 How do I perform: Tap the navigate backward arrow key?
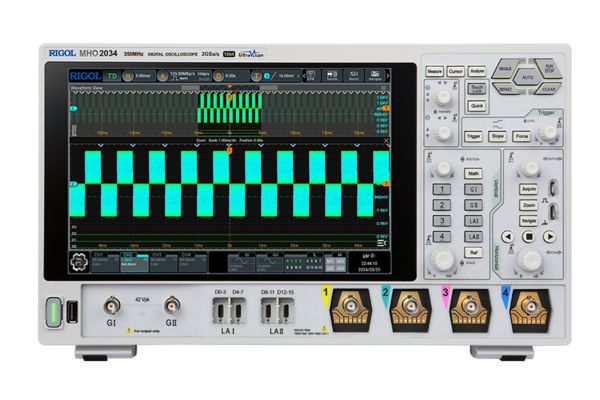(x=508, y=237)
